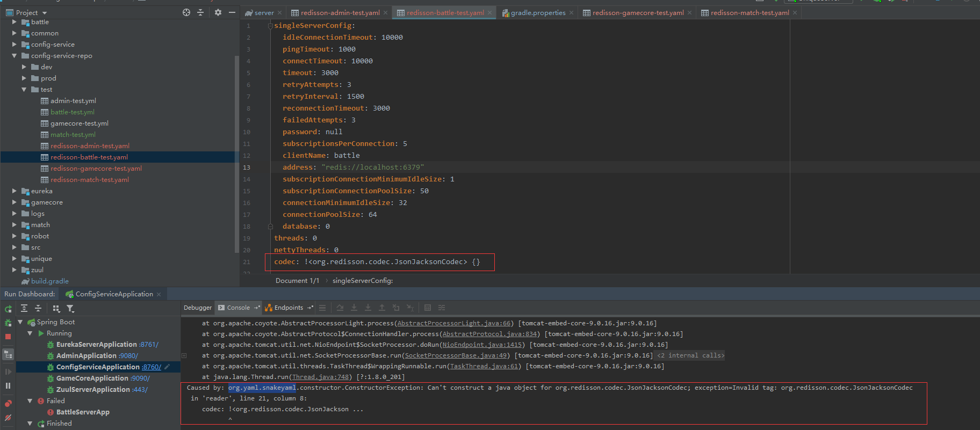Click the trace current stream chain icon
980x430 pixels.
pos(442,308)
